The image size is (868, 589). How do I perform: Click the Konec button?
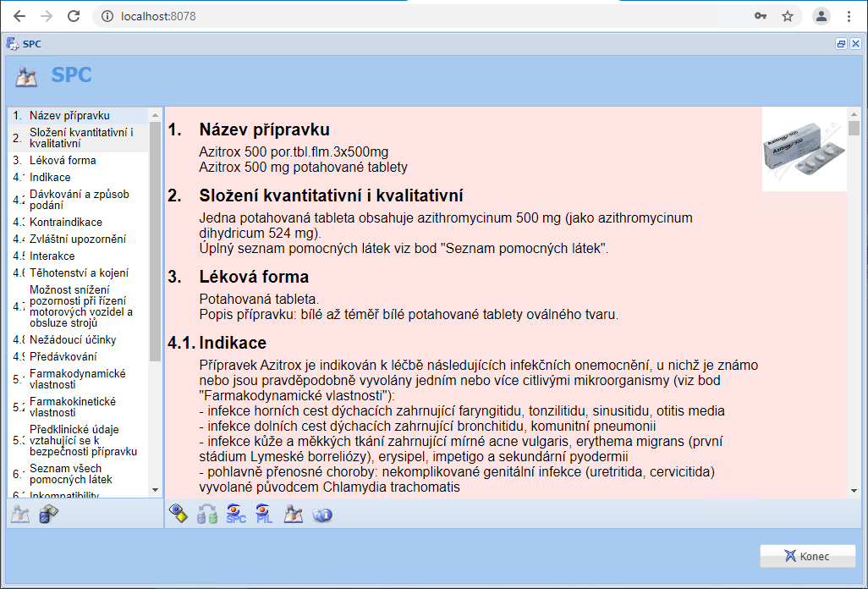point(808,556)
